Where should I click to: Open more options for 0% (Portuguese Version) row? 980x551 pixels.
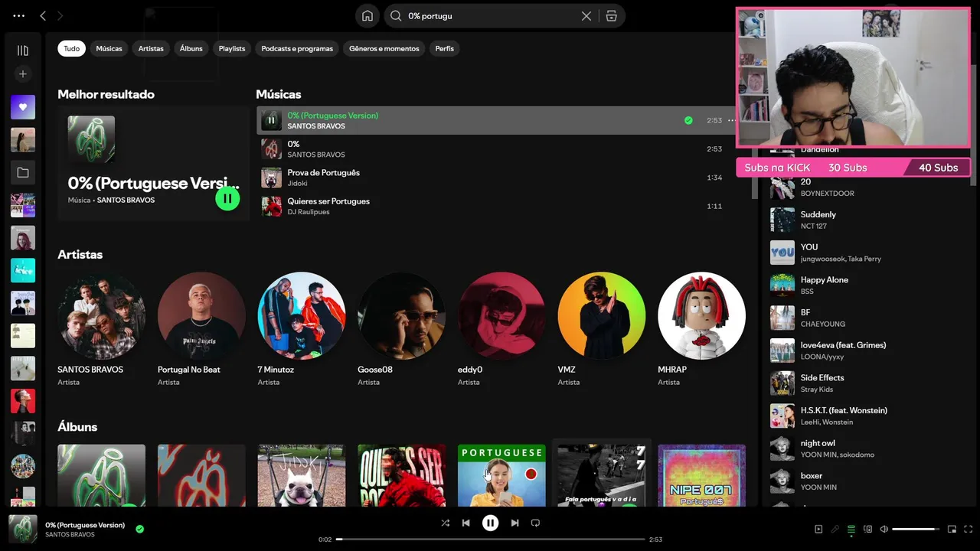(x=731, y=120)
